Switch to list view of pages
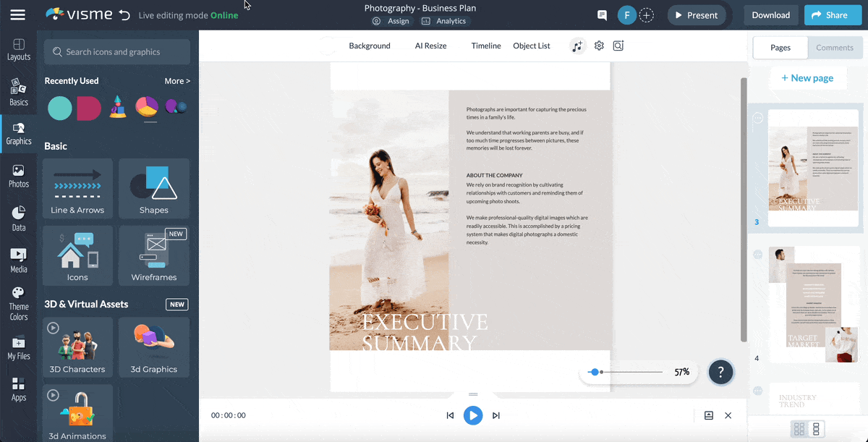Screen dimensions: 868x442 (x=817, y=429)
